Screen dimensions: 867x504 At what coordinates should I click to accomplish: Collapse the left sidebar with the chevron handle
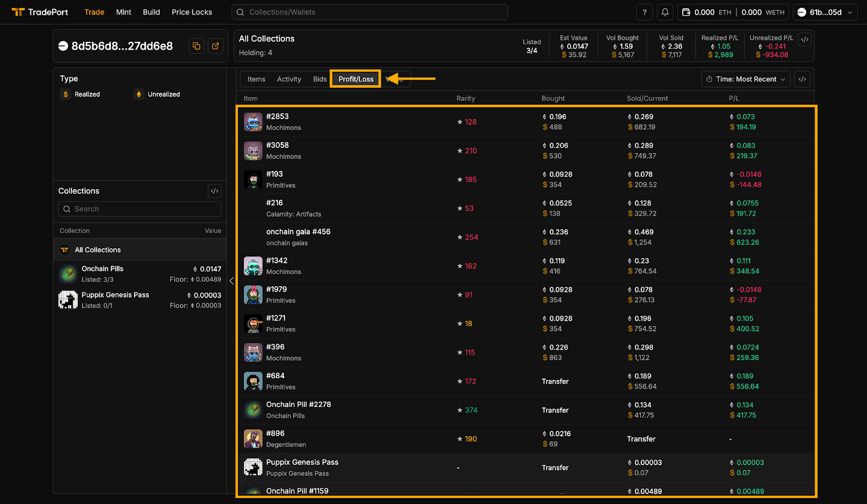pyautogui.click(x=231, y=281)
